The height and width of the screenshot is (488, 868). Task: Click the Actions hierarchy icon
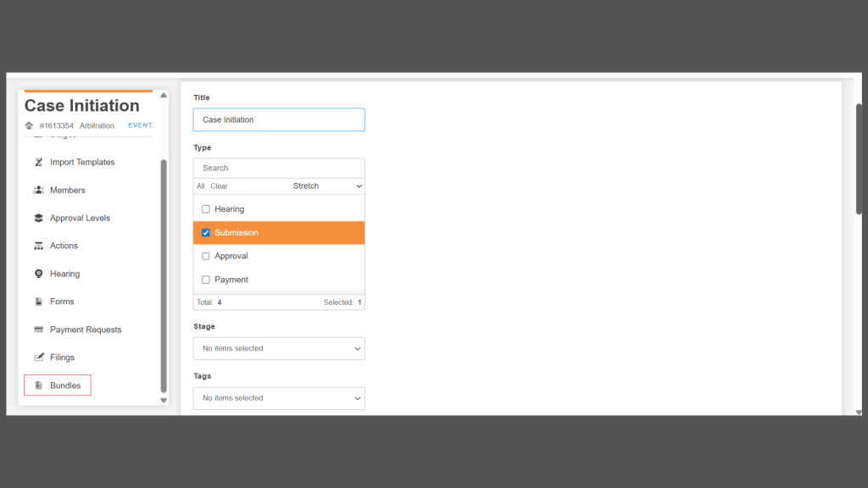(x=38, y=246)
